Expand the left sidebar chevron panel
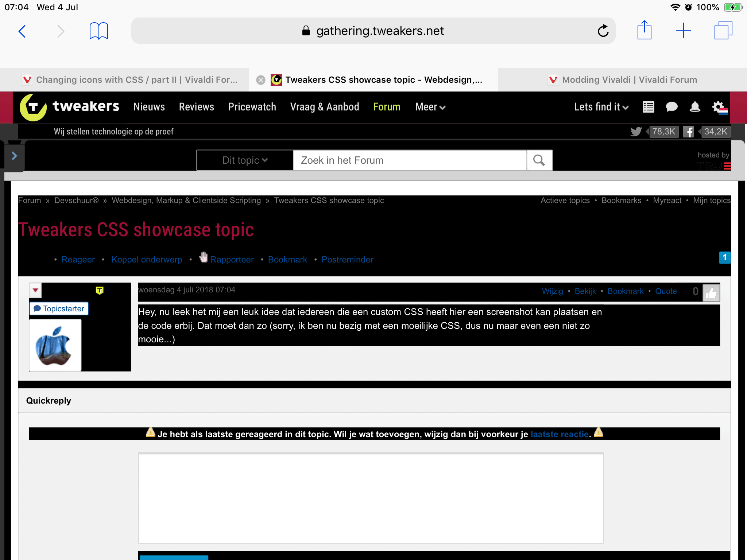747x560 pixels. pyautogui.click(x=14, y=156)
